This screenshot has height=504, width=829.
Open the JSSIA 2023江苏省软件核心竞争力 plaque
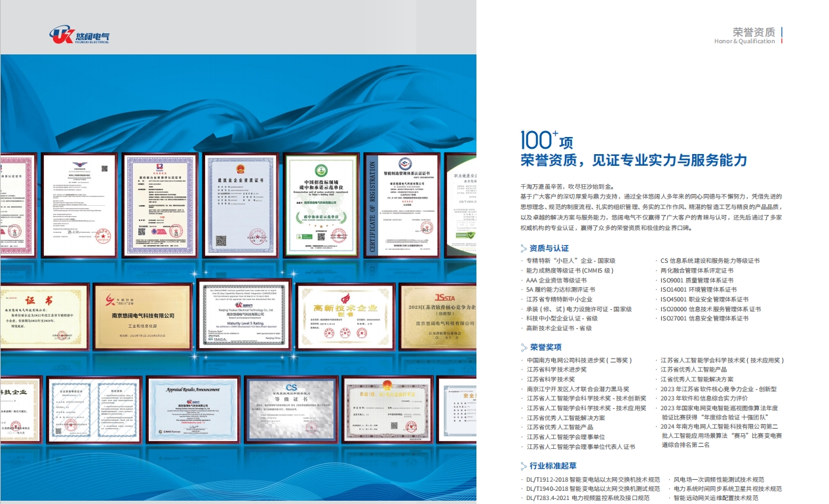[x=438, y=316]
